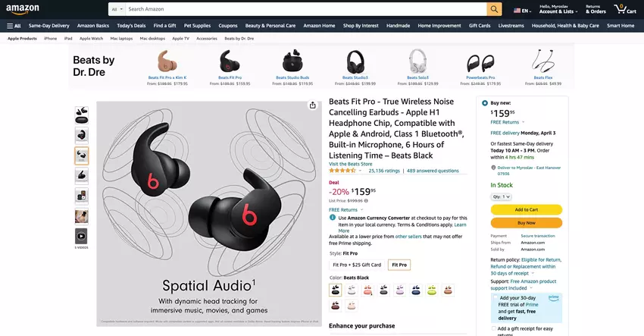Click the yellow Add to Cart button

[526, 209]
